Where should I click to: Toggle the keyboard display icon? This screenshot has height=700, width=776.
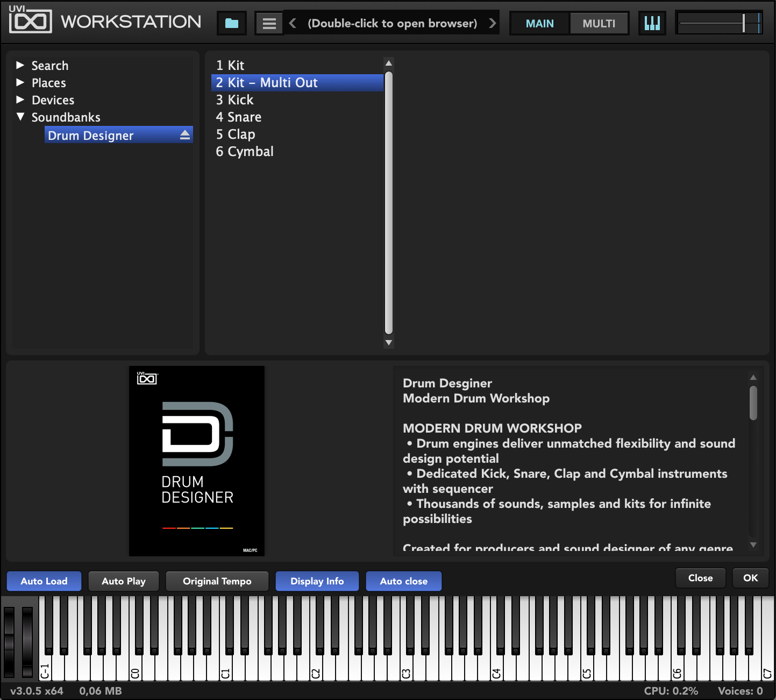click(x=652, y=23)
